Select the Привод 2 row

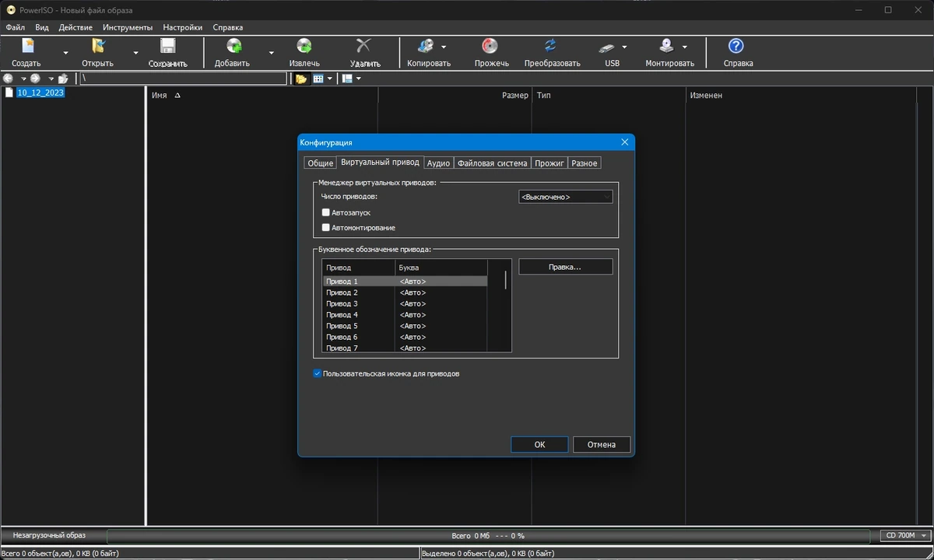point(405,292)
